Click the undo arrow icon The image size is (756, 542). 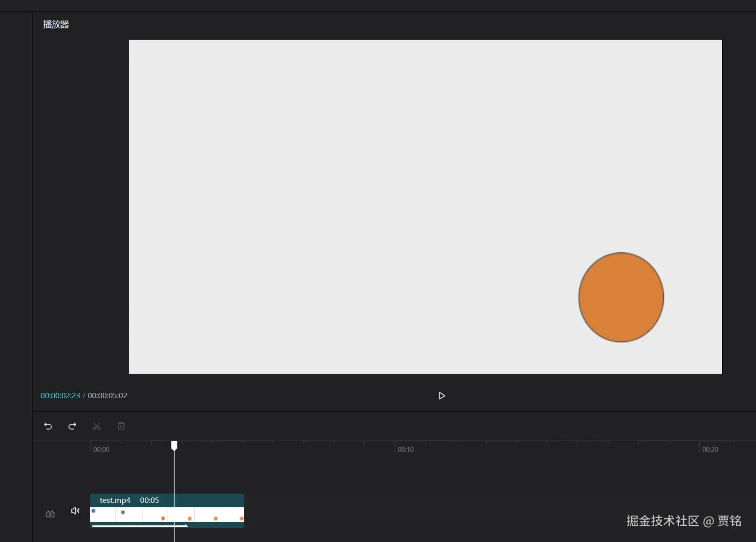click(x=48, y=426)
